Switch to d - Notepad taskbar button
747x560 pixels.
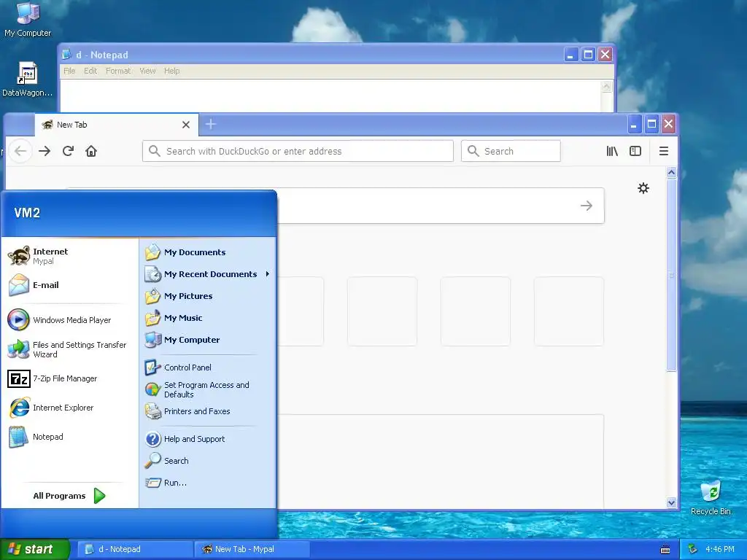pyautogui.click(x=134, y=550)
